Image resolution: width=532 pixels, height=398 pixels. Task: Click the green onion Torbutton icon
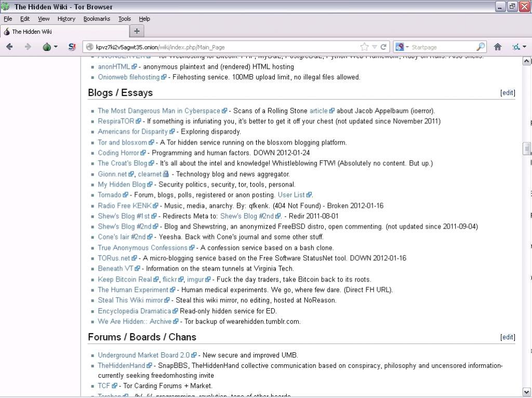pyautogui.click(x=47, y=47)
